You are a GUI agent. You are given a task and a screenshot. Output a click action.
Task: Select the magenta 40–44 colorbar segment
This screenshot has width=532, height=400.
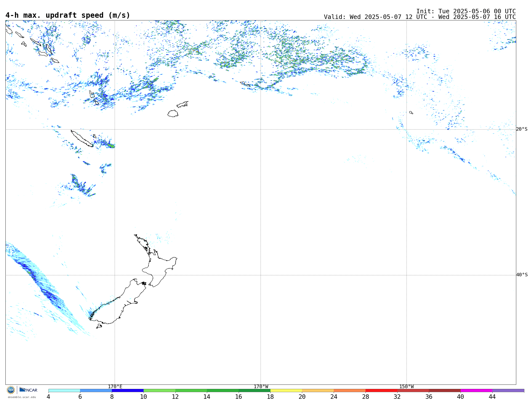(x=477, y=390)
